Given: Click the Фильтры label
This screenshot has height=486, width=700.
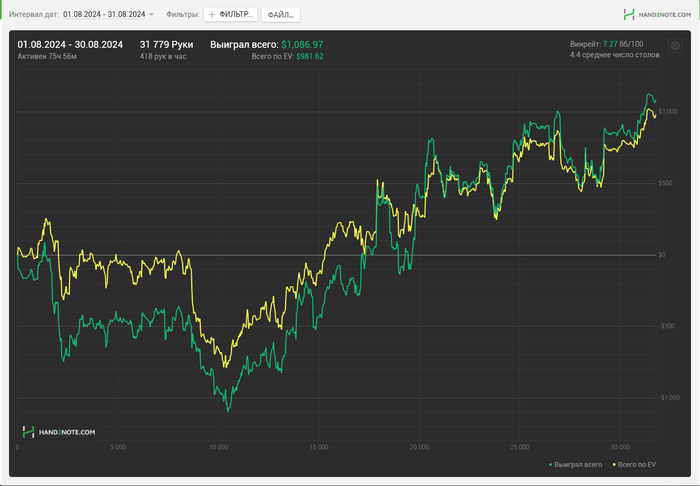Looking at the screenshot, I should coord(183,15).
